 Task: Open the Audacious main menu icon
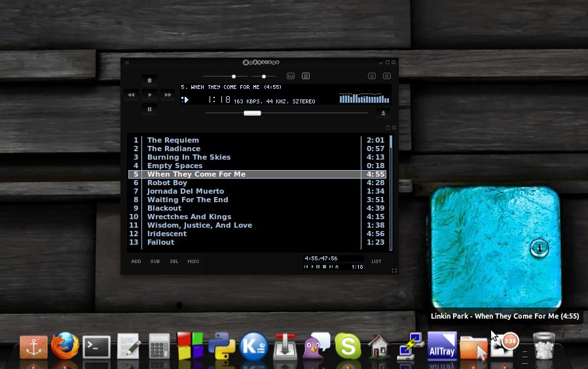[x=127, y=63]
